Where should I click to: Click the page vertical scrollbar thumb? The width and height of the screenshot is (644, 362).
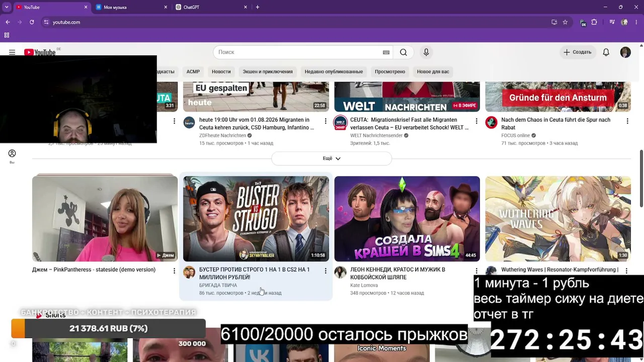(641, 177)
